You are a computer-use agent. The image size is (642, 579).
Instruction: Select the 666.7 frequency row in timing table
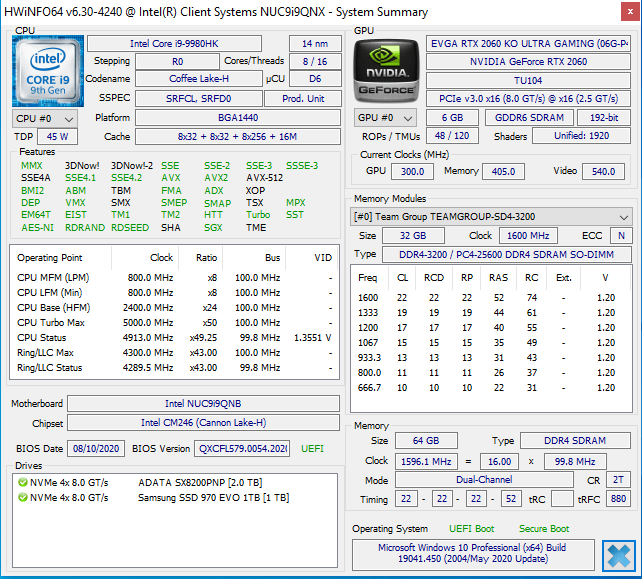(491, 388)
